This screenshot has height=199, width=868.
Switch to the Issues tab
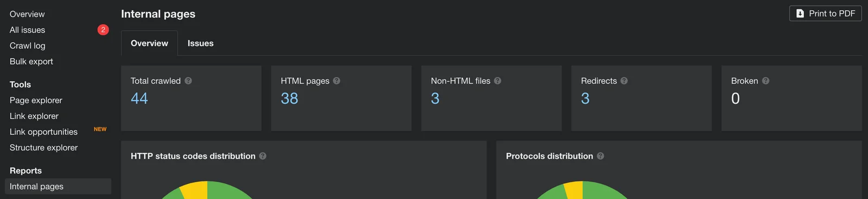pos(200,43)
